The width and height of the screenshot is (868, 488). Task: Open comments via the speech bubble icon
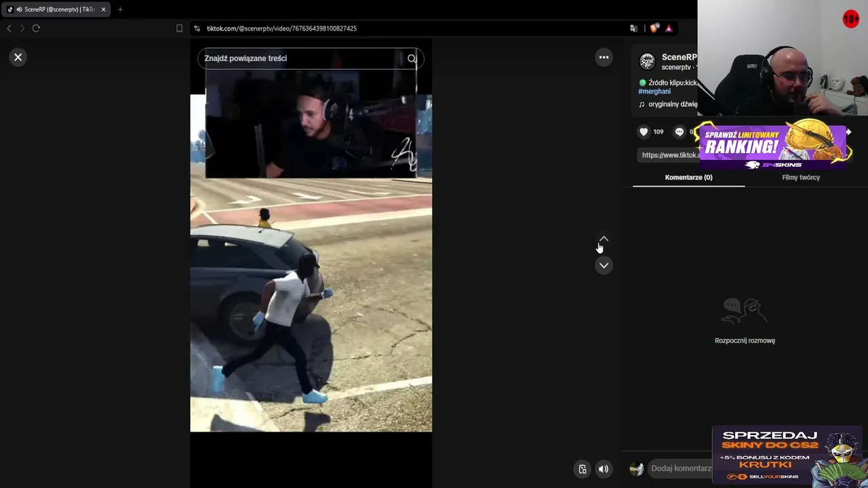(679, 132)
